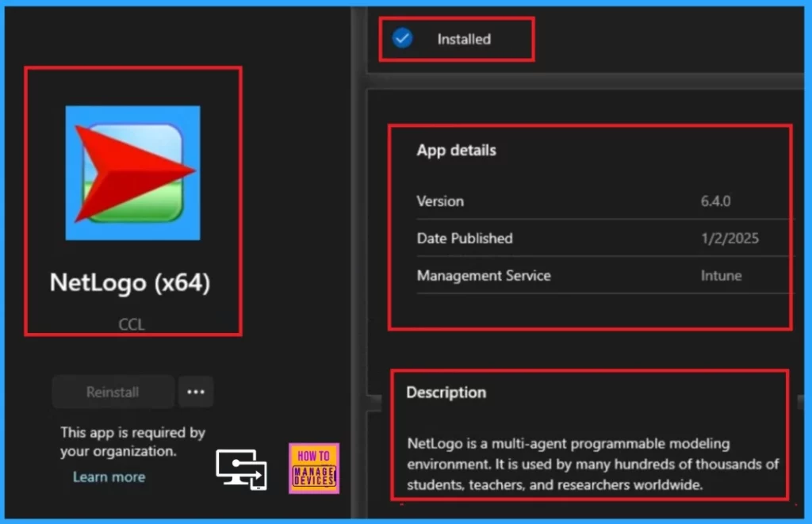The image size is (812, 524).
Task: Click the NetLogo app icon image
Action: click(132, 173)
